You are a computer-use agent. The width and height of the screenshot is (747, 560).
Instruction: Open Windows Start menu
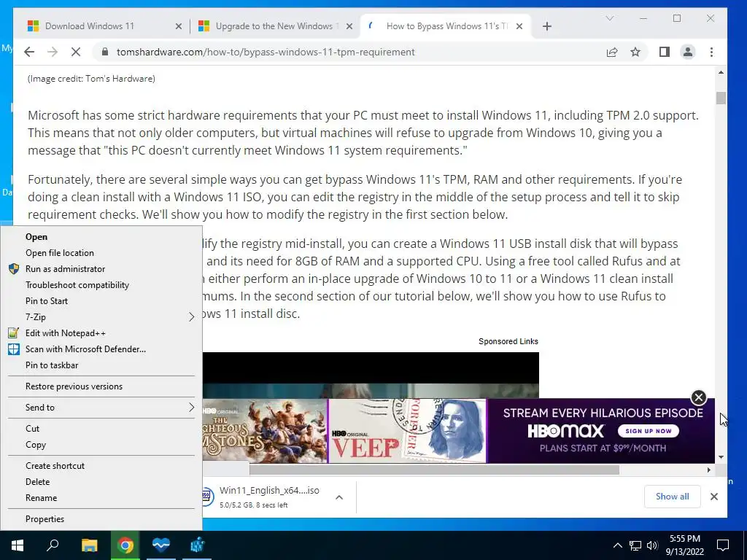[x=18, y=545]
